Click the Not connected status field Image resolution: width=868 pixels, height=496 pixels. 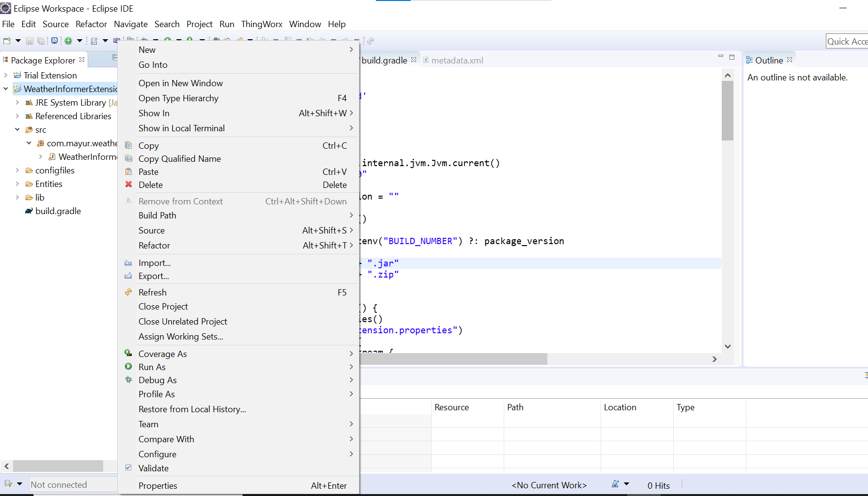(73, 484)
